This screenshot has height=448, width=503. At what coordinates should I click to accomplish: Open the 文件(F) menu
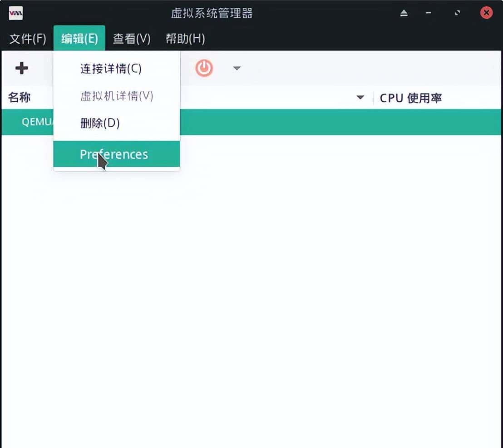coord(27,39)
